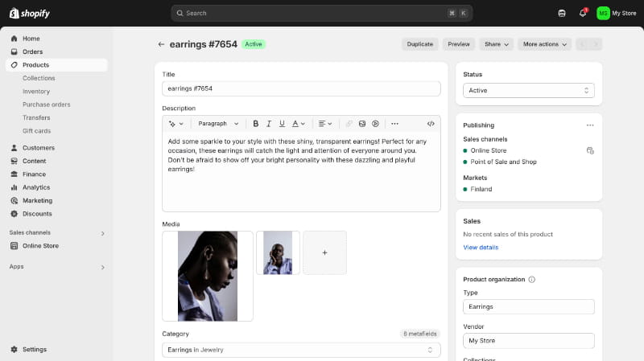Click the 8 metafields badge
The height and width of the screenshot is (361, 644).
pyautogui.click(x=419, y=334)
